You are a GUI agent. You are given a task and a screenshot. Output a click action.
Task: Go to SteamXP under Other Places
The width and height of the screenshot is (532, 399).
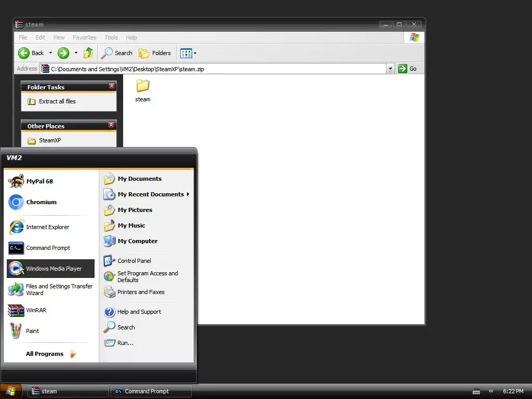44,140
